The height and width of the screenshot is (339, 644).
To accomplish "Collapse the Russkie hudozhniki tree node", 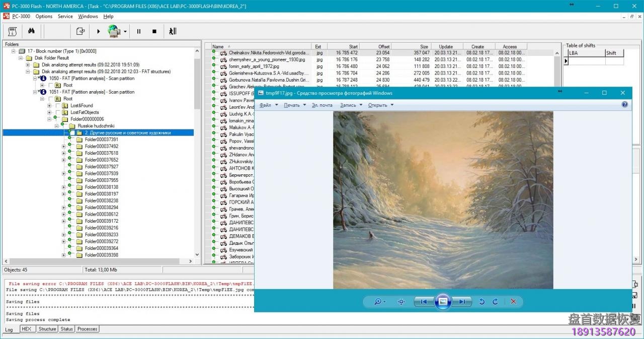I will [x=56, y=126].
